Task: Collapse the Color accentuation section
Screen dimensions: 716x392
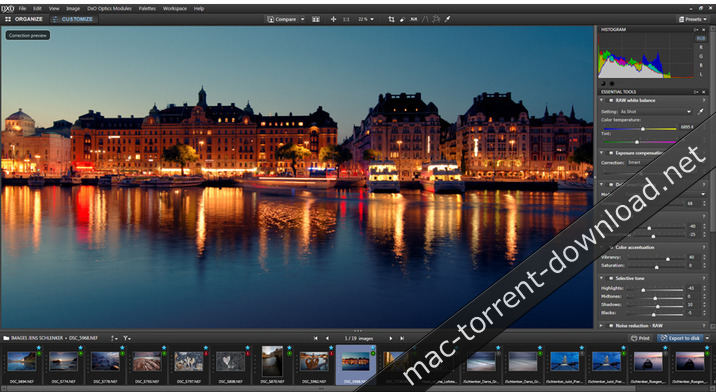Action: pyautogui.click(x=602, y=248)
